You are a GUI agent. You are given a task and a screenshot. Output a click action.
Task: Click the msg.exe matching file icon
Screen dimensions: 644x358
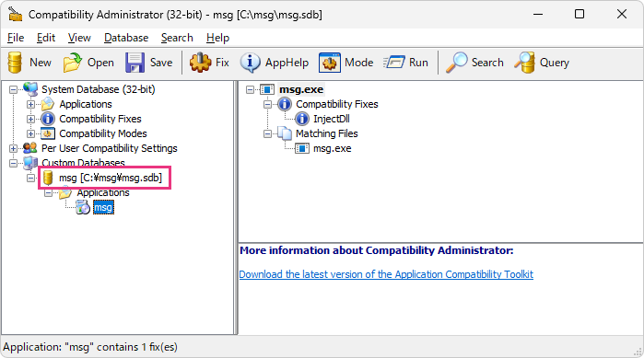click(x=302, y=148)
